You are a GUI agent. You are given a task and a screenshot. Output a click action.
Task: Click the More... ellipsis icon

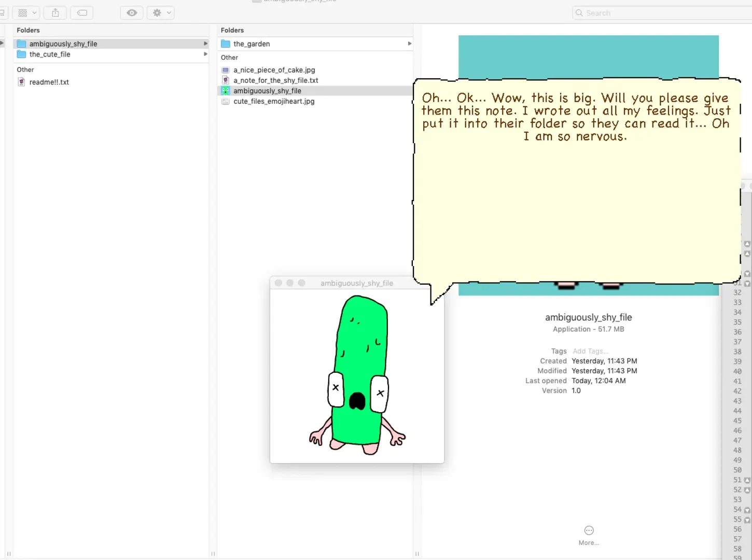(x=589, y=530)
